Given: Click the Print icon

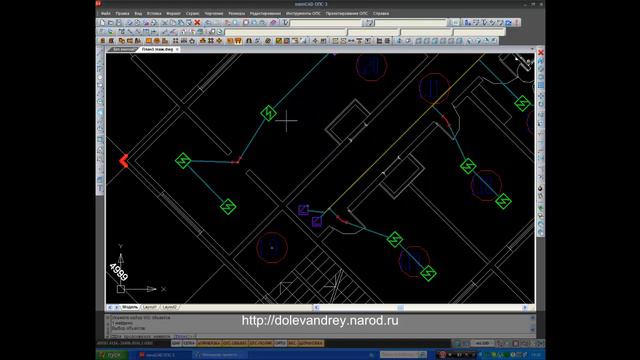Looking at the screenshot, I should point(130,22).
